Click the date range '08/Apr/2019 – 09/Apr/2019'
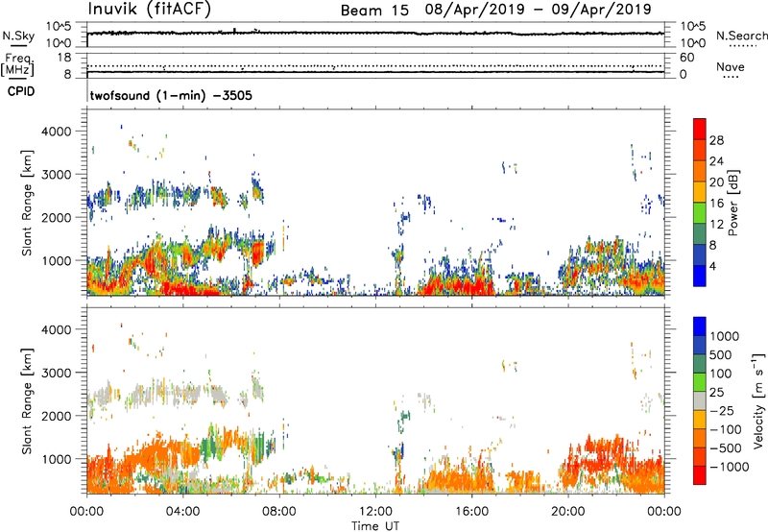This screenshot has height=532, width=768. click(539, 10)
